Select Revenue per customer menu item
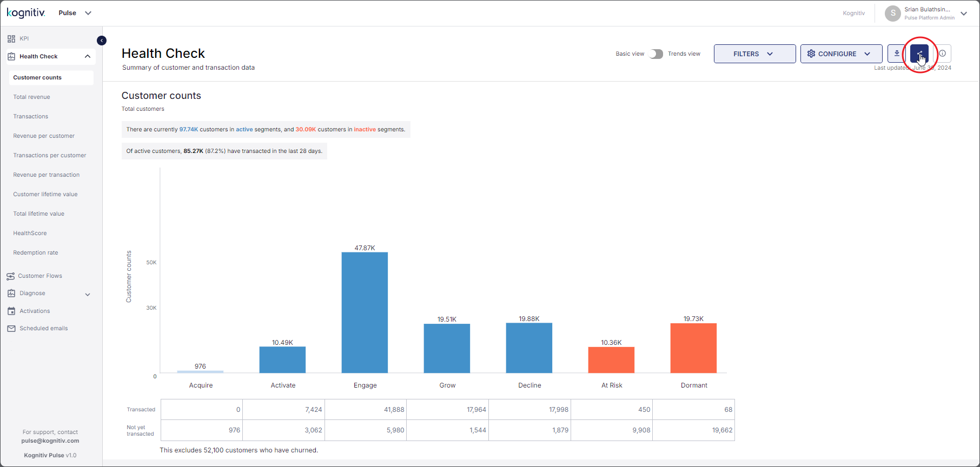Viewport: 980px width, 467px height. 44,136
